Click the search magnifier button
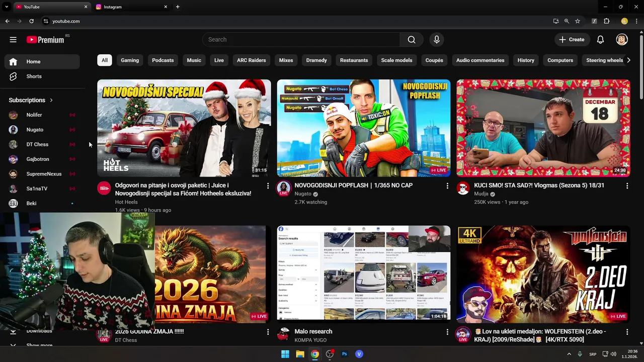This screenshot has width=644, height=362. click(x=412, y=40)
